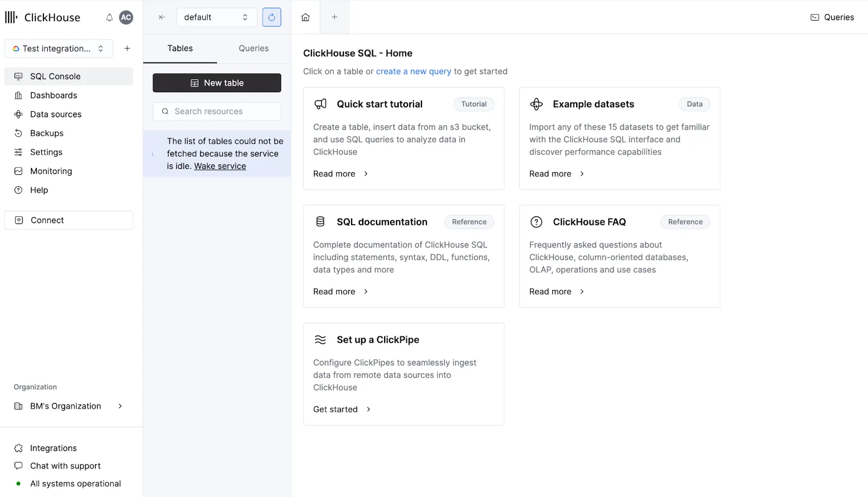
Task: Open the Help menu
Action: point(68,190)
